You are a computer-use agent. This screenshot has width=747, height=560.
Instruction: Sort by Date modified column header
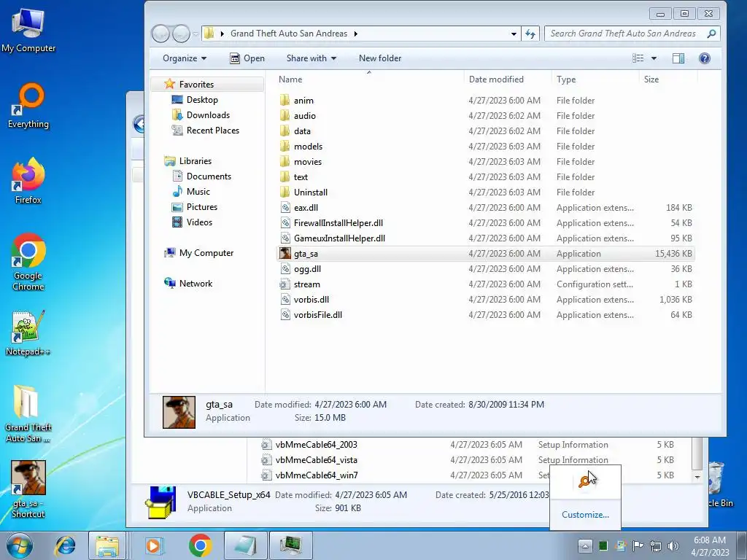point(508,79)
